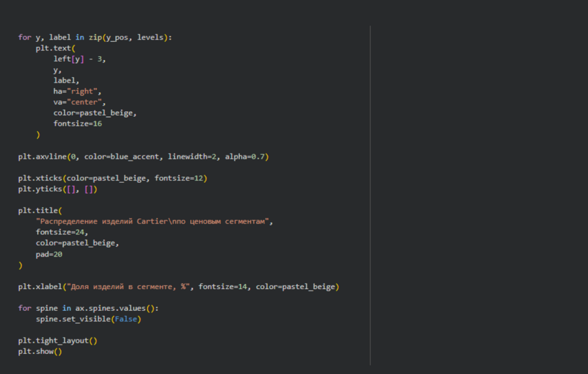Click the 'plt.title(' line

[40, 211]
